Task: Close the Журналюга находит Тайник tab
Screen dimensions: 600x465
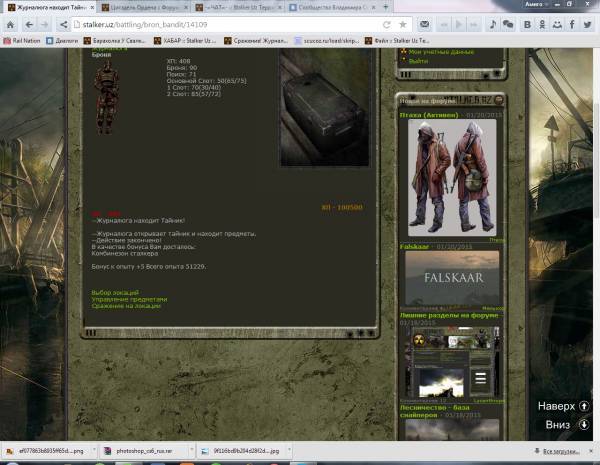Action: coord(92,7)
